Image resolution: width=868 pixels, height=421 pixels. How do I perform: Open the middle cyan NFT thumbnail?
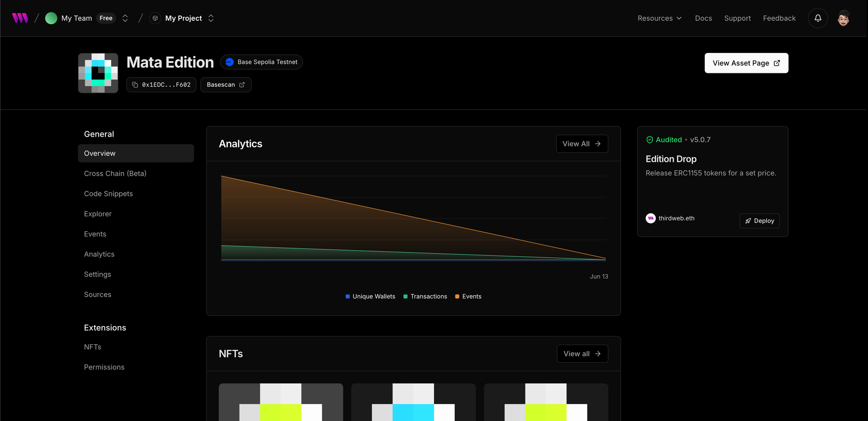click(413, 402)
